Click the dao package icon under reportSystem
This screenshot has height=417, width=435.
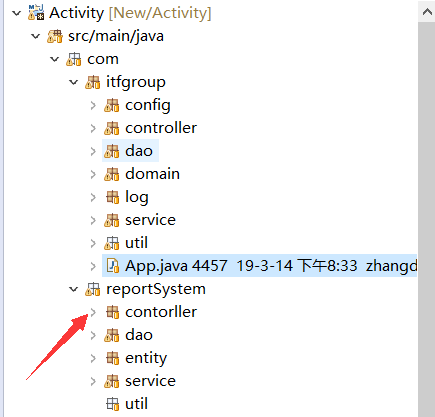[112, 335]
